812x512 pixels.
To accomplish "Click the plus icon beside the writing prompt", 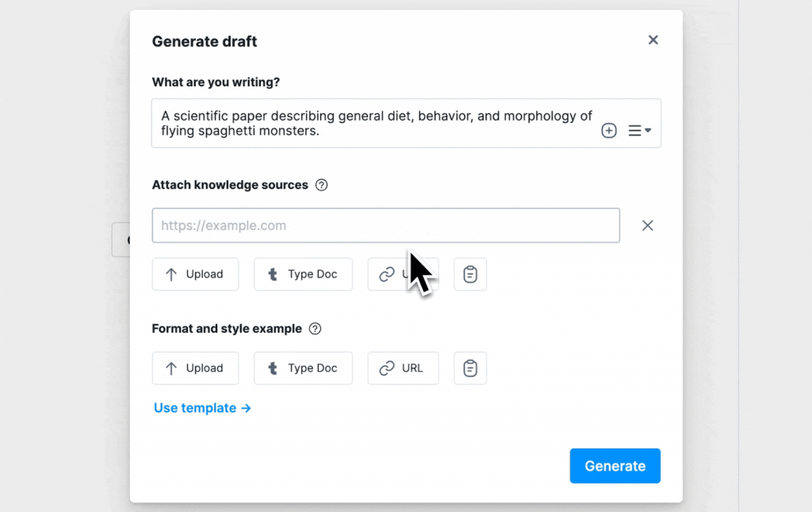I will (x=609, y=130).
